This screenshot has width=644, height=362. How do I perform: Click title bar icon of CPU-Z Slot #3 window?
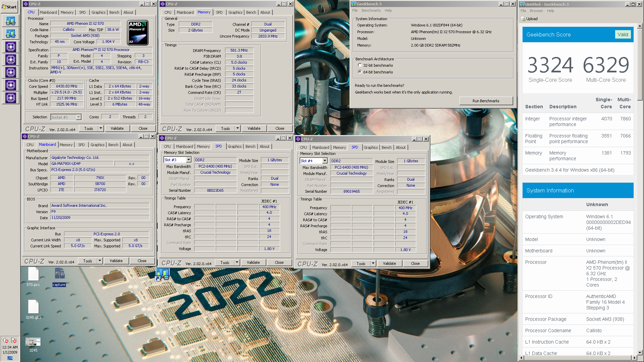[162, 138]
